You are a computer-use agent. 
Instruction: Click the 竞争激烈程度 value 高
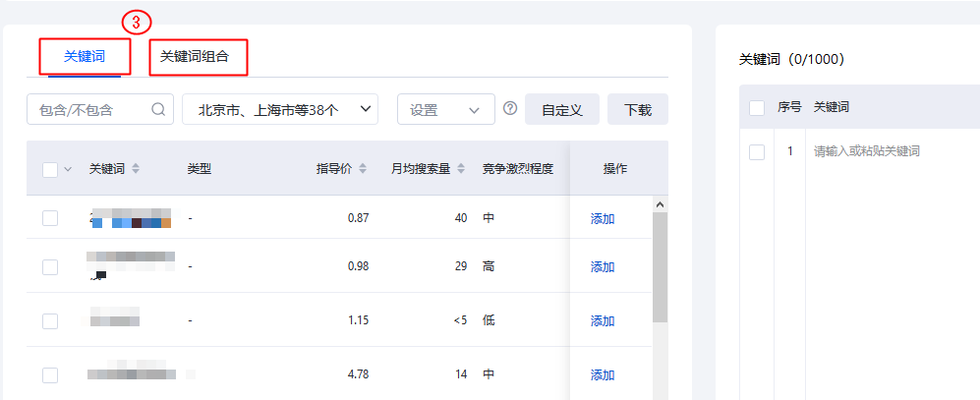coord(489,267)
